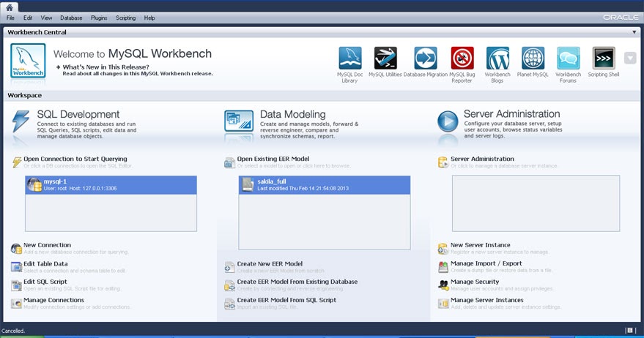Launch the Scripting Shell icon
Viewport: 644px width, 338px height.
pyautogui.click(x=604, y=59)
